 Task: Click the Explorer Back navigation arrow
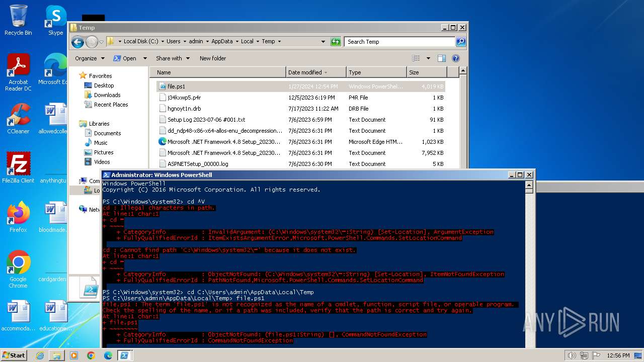pyautogui.click(x=77, y=42)
